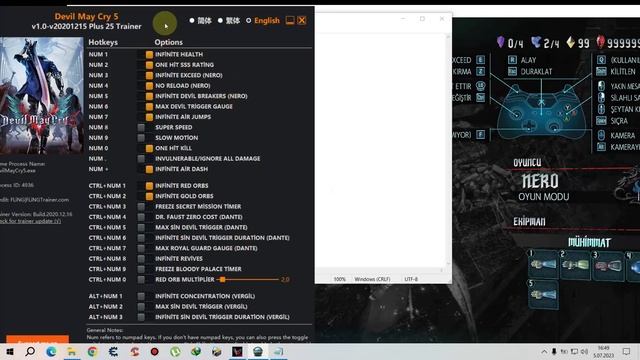
Task: Enable Freeze Bloody Palace Timer checkbox
Action: click(141, 269)
